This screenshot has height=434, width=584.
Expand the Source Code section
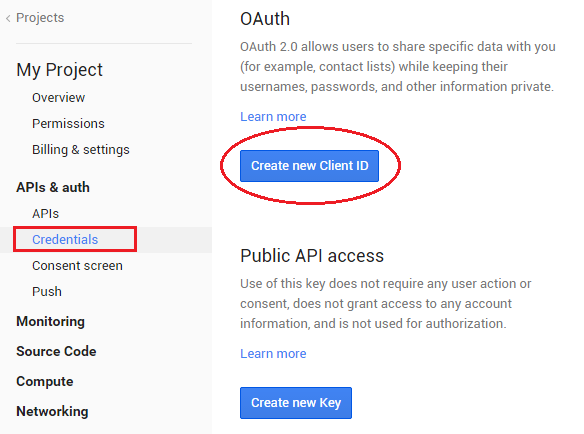pos(56,351)
